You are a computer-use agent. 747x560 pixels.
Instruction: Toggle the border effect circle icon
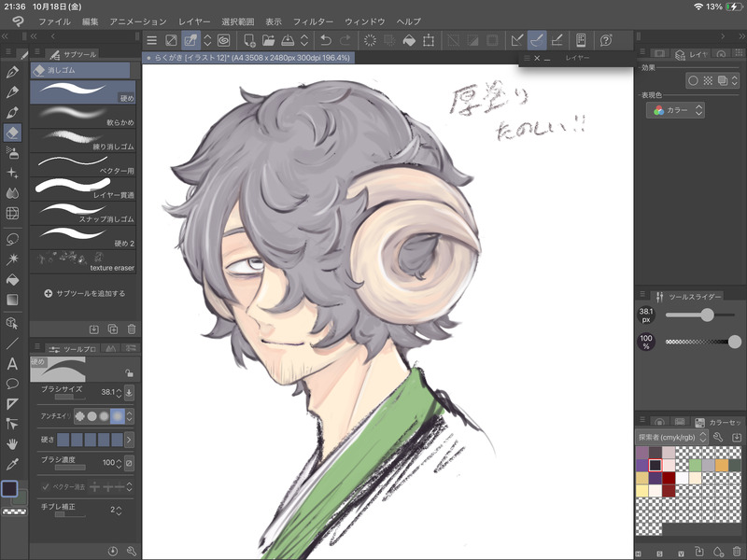click(693, 80)
